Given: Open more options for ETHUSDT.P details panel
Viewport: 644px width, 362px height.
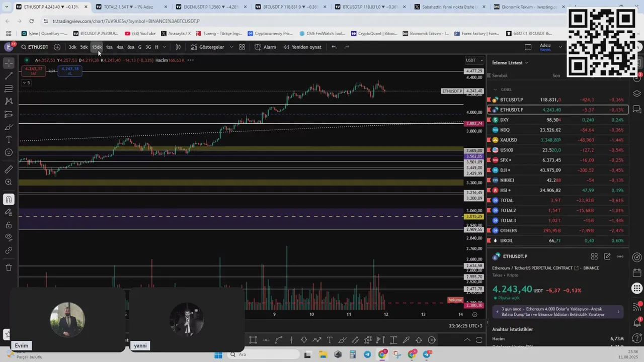Looking at the screenshot, I should click(620, 256).
